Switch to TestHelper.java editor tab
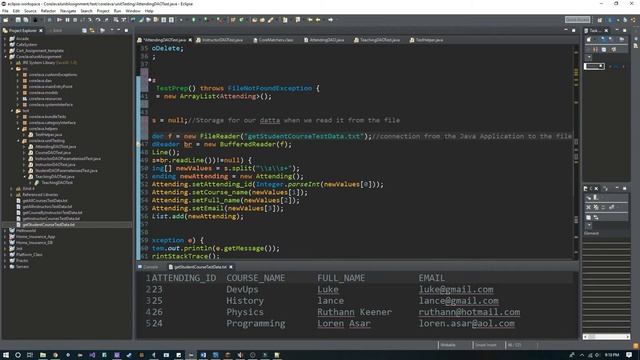 tap(427, 40)
